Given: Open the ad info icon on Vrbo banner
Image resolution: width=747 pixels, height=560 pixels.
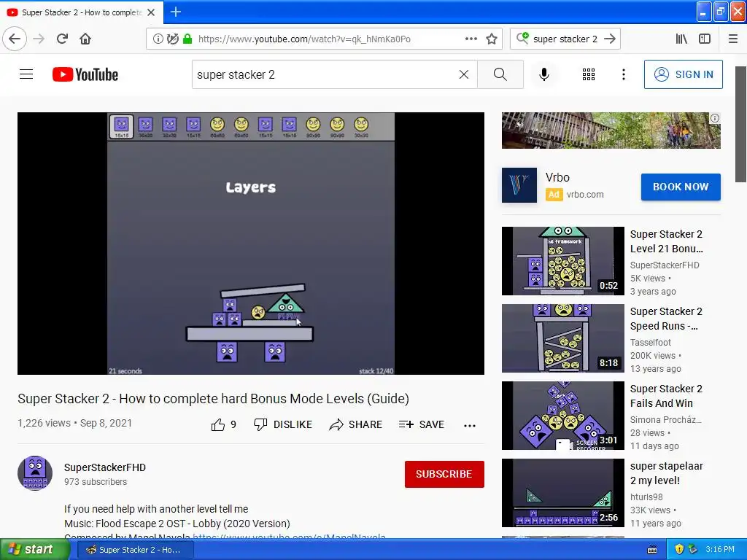Looking at the screenshot, I should tap(715, 118).
